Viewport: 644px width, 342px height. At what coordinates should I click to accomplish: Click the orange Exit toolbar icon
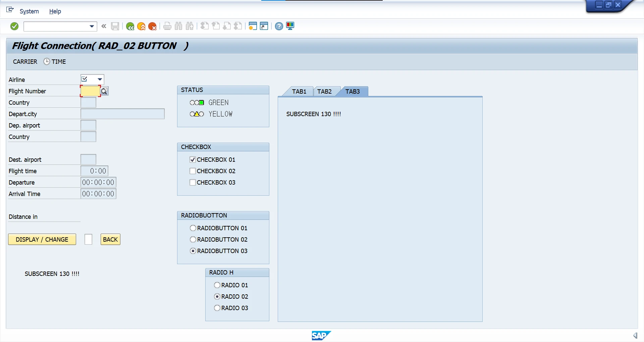[x=141, y=26]
